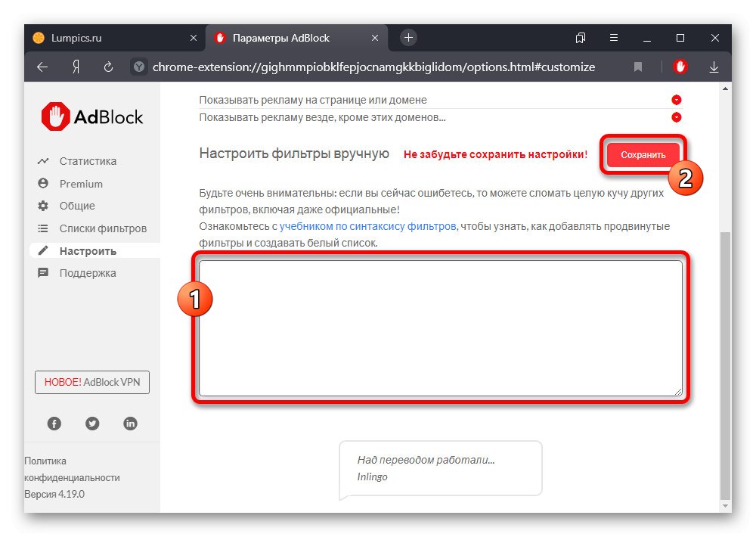The width and height of the screenshot is (756, 537).
Task: Maximize the browser window
Action: [x=680, y=38]
